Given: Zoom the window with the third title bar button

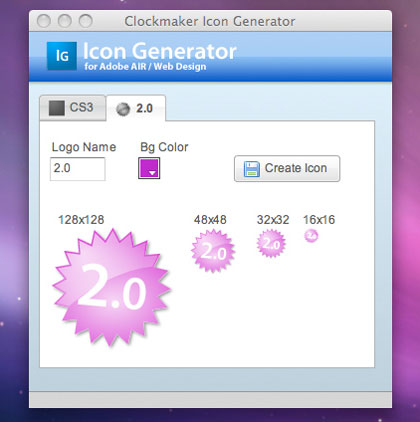Looking at the screenshot, I should tap(86, 21).
